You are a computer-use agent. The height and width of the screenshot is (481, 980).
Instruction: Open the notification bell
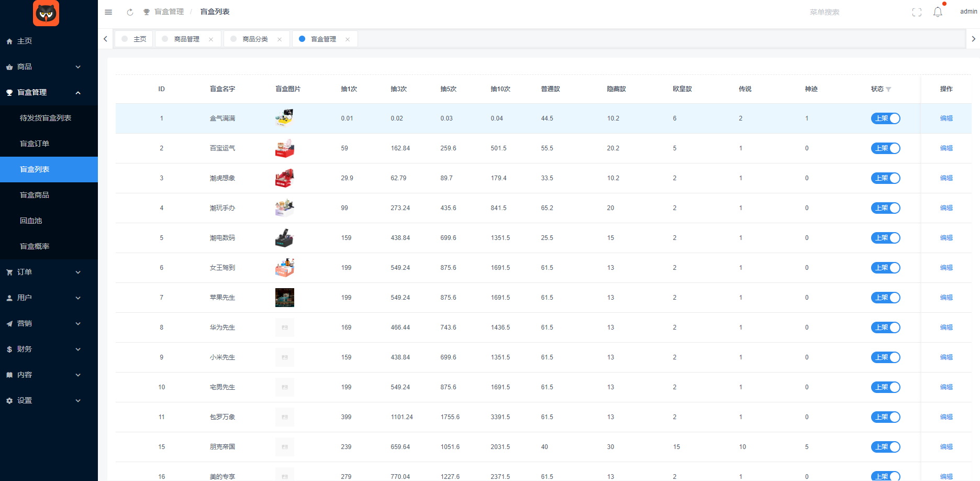point(938,12)
